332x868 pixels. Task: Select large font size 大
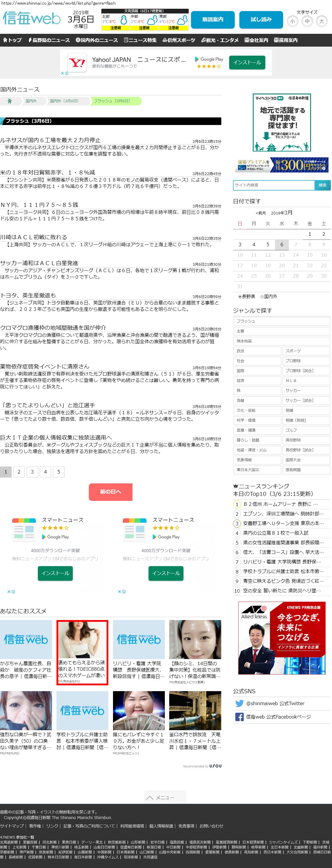coord(322,21)
